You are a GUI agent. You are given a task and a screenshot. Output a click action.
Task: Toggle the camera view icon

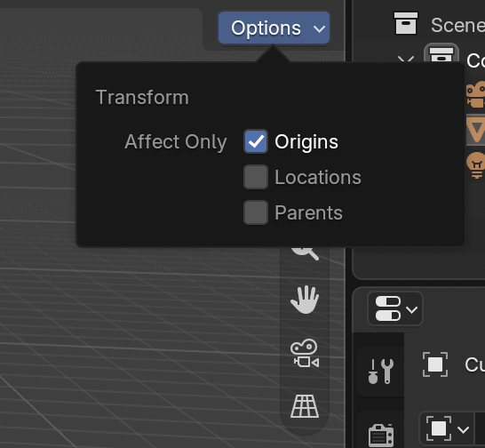(x=305, y=353)
